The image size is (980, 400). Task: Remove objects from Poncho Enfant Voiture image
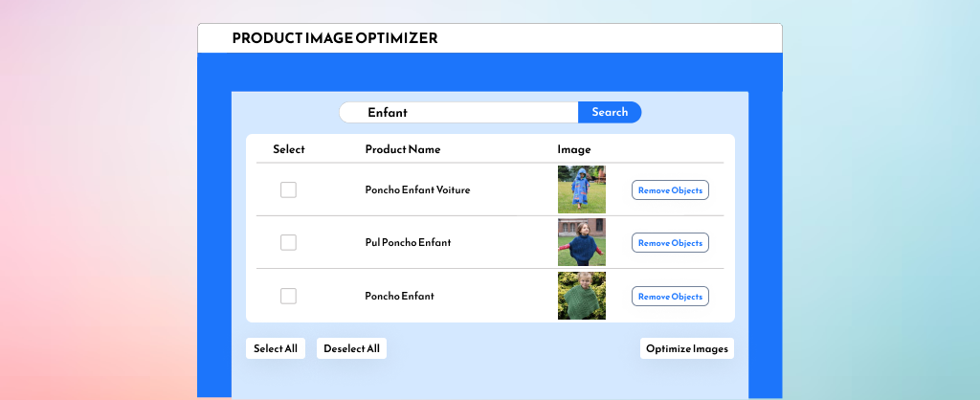[670, 189]
